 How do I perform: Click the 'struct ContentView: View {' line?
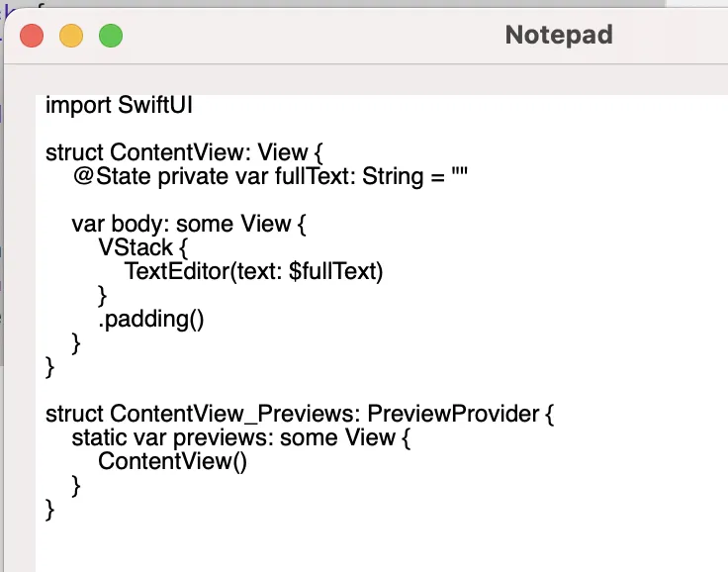(x=184, y=152)
